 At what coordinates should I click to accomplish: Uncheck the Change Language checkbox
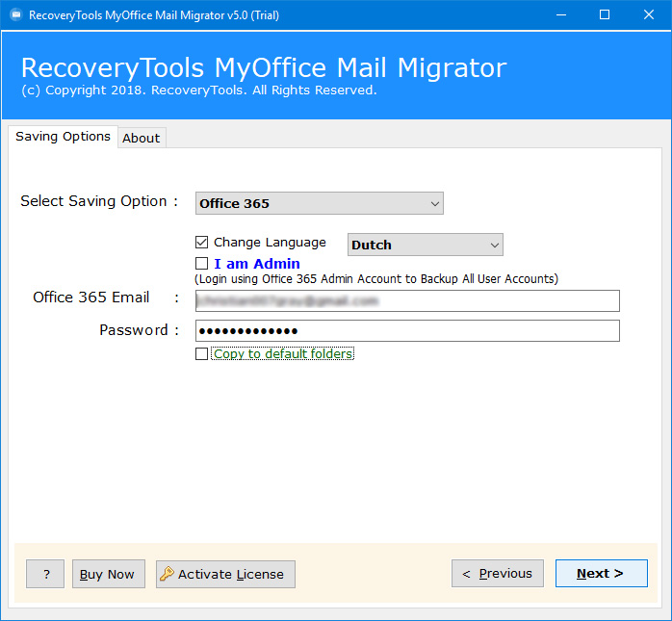point(202,243)
